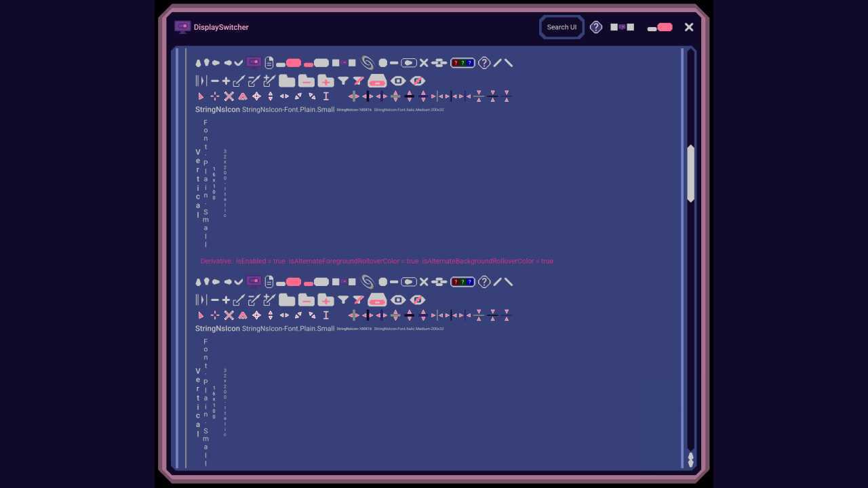This screenshot has height=488, width=868.
Task: Click the document page icon above the Derivative line
Action: click(269, 63)
